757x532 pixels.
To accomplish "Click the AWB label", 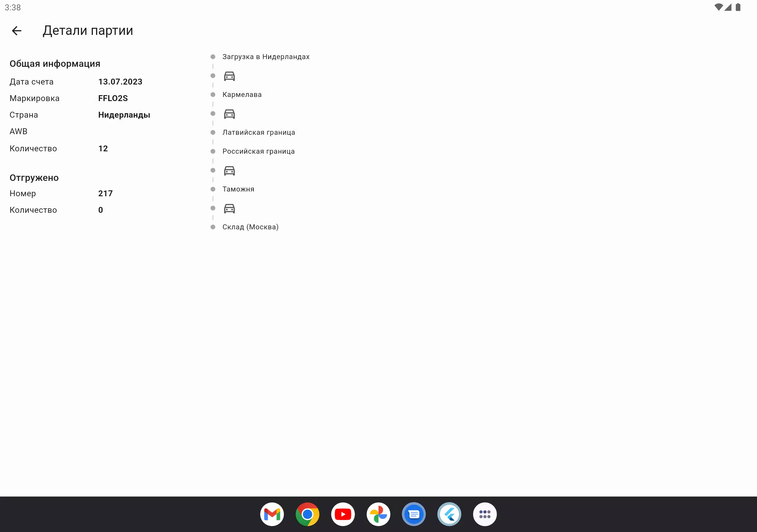I will 18,132.
